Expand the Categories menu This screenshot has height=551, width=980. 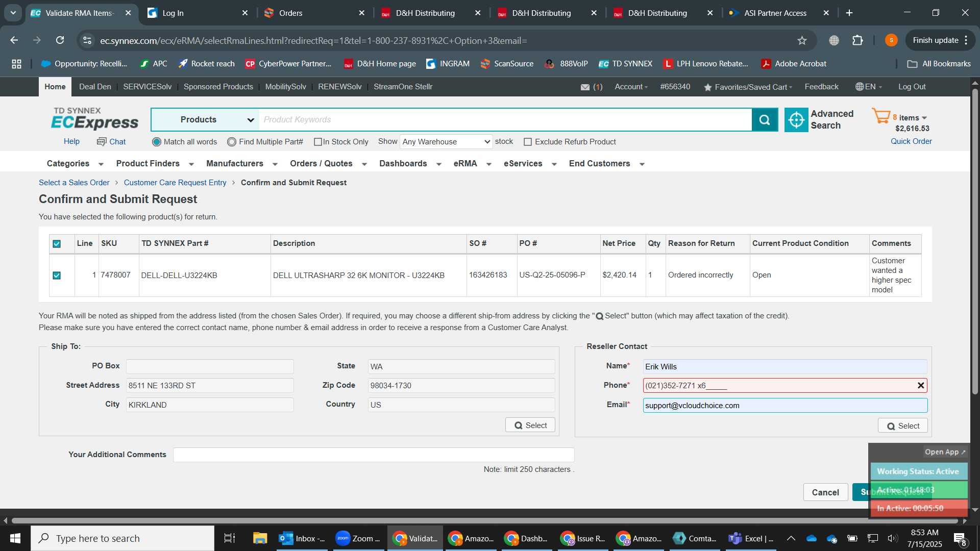pos(75,164)
